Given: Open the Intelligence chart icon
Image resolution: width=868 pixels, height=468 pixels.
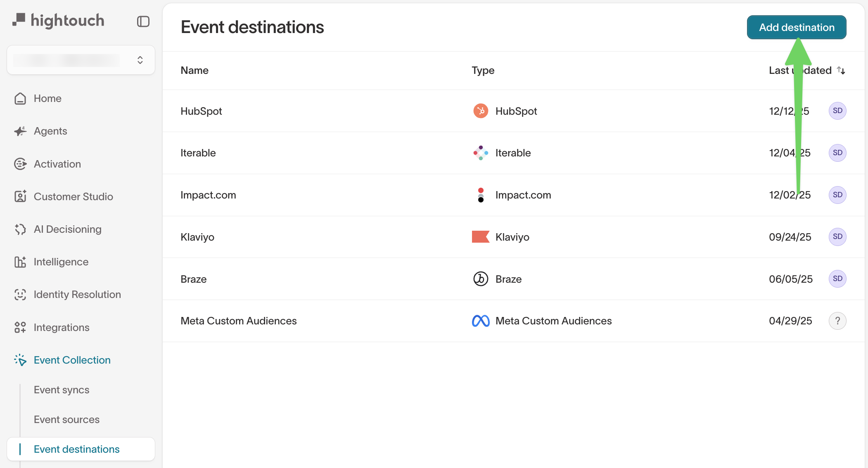Looking at the screenshot, I should 20,262.
